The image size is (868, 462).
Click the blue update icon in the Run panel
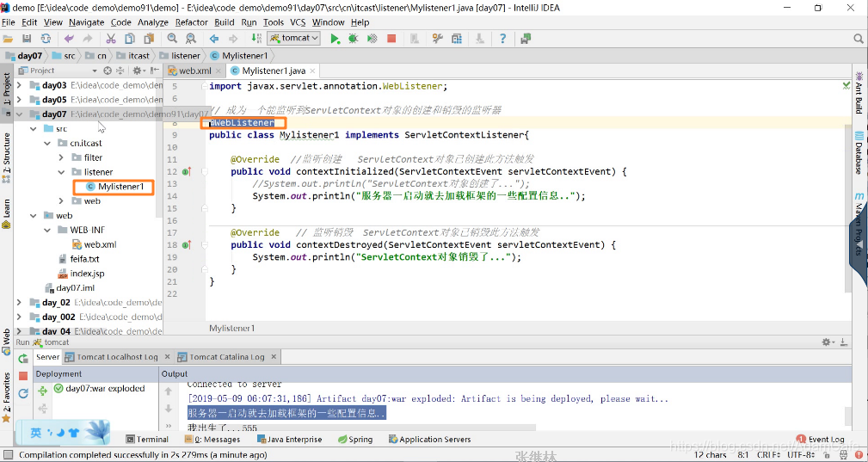point(22,393)
